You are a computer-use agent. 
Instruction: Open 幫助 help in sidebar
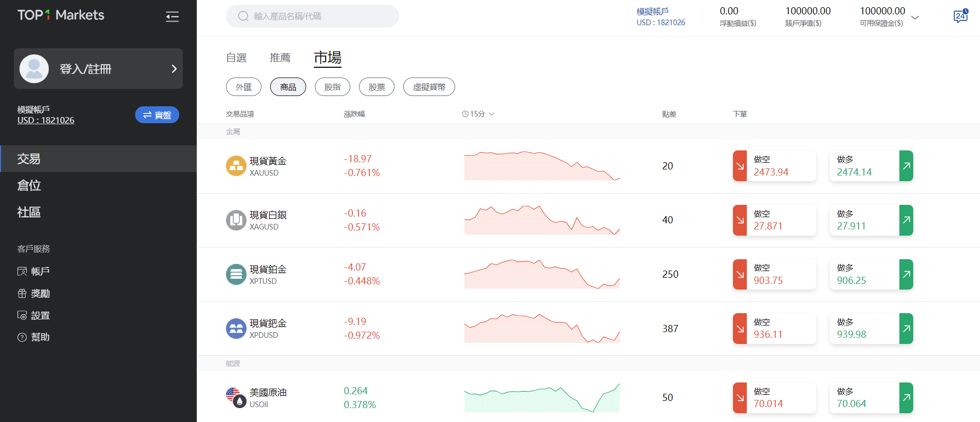click(x=33, y=337)
